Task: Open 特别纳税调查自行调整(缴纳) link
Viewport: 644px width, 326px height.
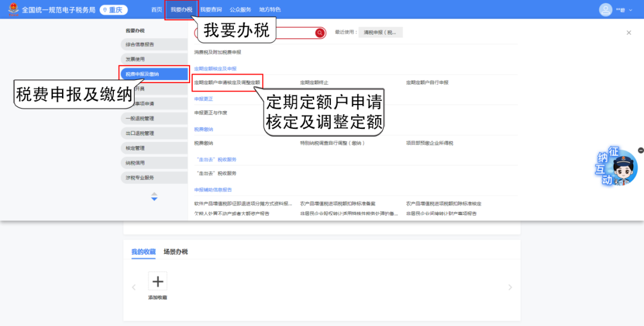Action: [x=333, y=143]
